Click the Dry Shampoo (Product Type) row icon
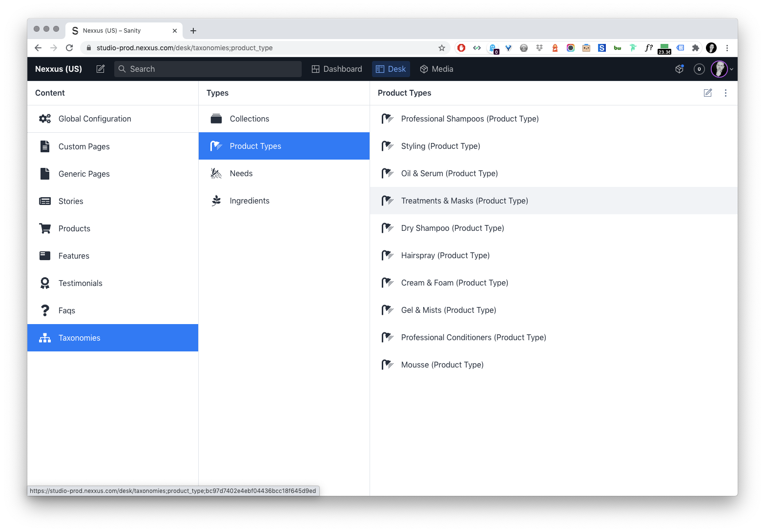 coord(388,228)
